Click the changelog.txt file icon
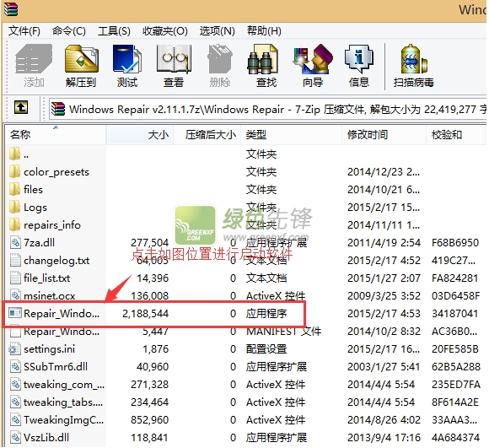The width and height of the screenshot is (489, 448). click(15, 260)
